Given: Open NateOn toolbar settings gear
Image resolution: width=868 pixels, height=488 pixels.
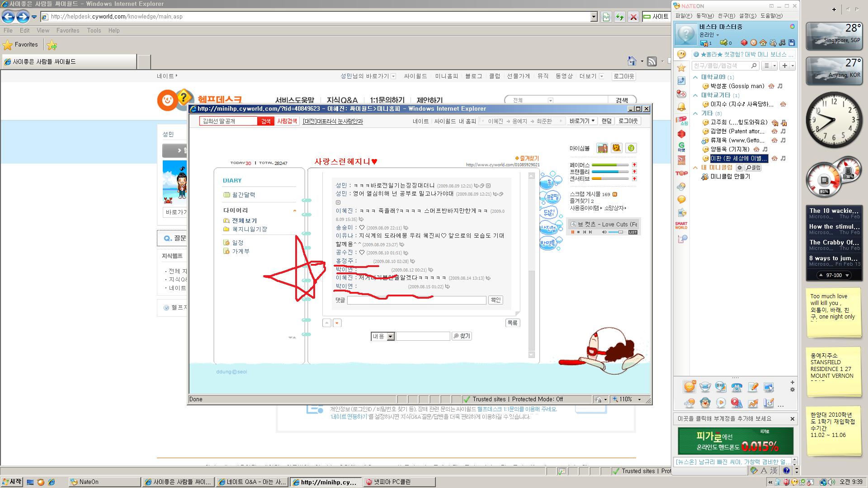Looking at the screenshot, I should coord(792,389).
